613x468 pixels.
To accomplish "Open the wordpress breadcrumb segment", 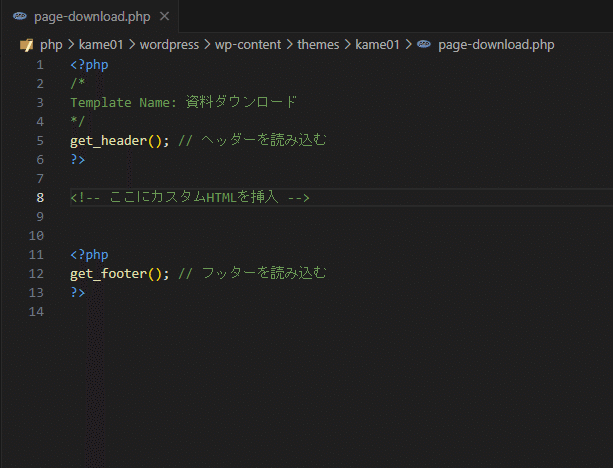I will coord(169,45).
